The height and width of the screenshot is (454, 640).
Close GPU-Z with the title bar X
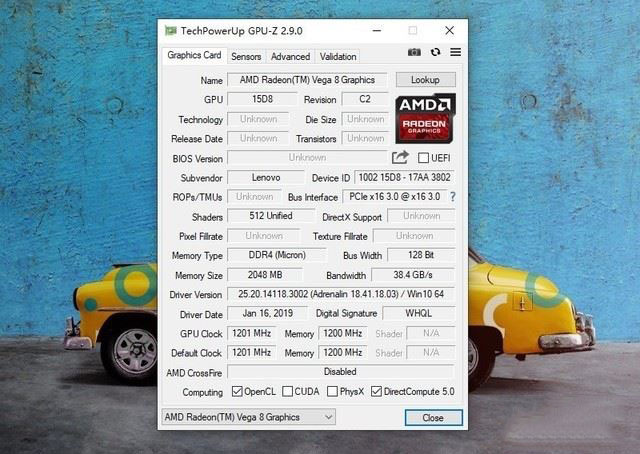[x=449, y=31]
